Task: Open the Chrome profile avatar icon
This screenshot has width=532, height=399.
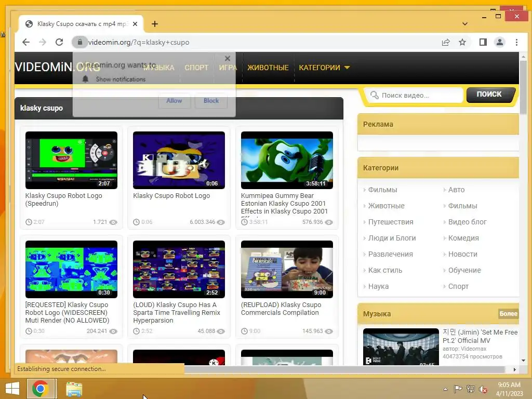Action: 500,42
